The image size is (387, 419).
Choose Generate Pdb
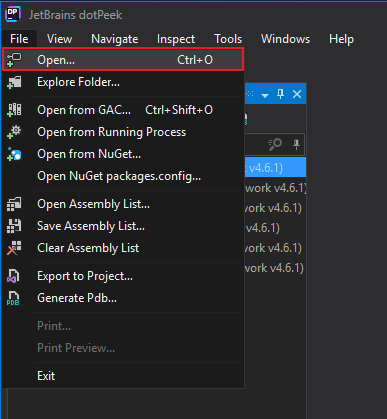pyautogui.click(x=123, y=298)
